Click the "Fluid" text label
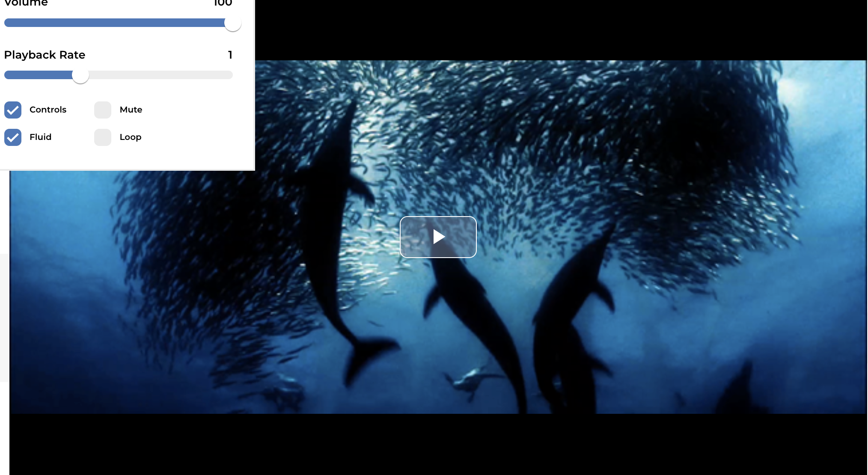 point(41,137)
